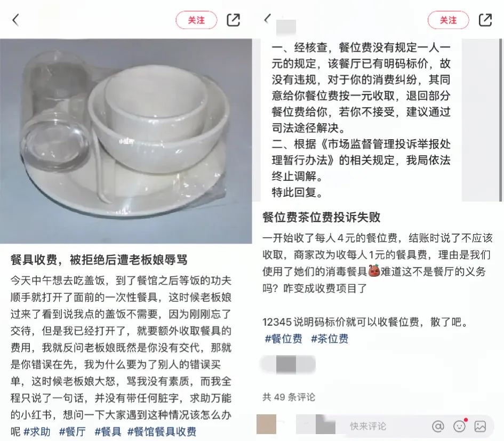Open the #餐具 hashtag
The width and height of the screenshot is (504, 441).
pyautogui.click(x=108, y=431)
